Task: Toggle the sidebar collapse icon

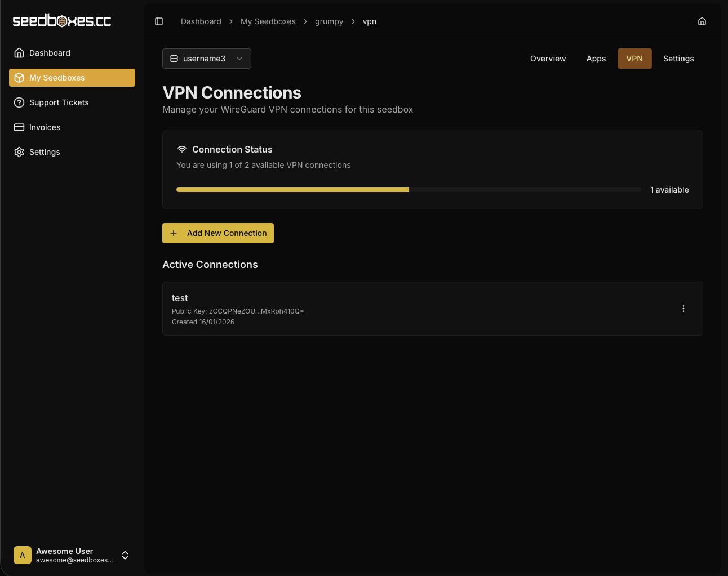Action: pyautogui.click(x=158, y=21)
